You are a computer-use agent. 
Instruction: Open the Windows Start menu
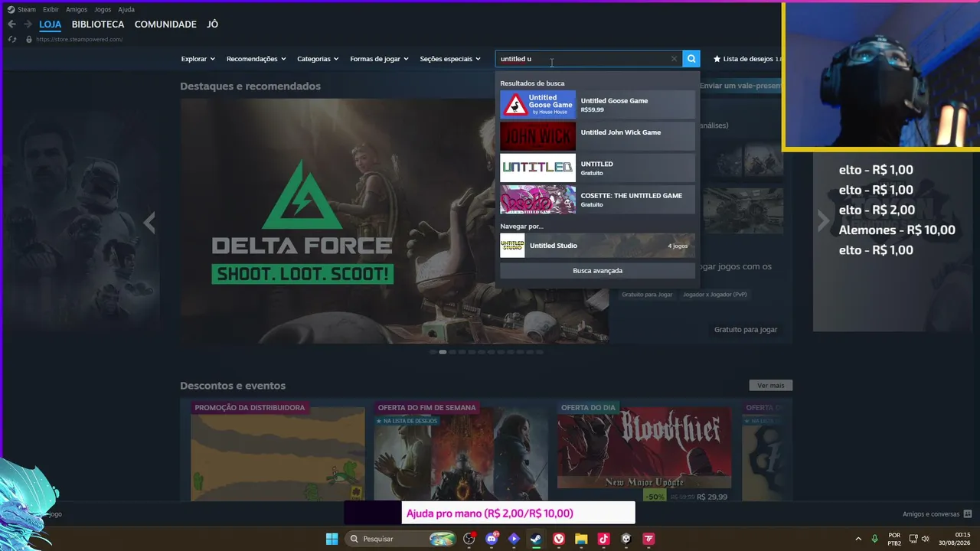[332, 539]
